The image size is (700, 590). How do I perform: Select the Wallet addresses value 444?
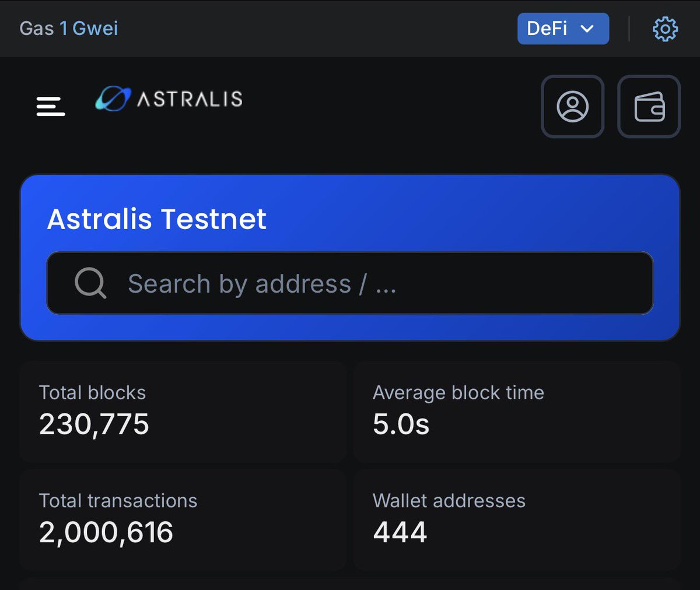click(400, 532)
